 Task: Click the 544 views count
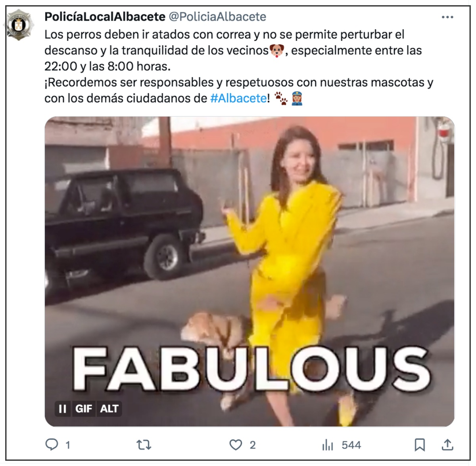351,445
